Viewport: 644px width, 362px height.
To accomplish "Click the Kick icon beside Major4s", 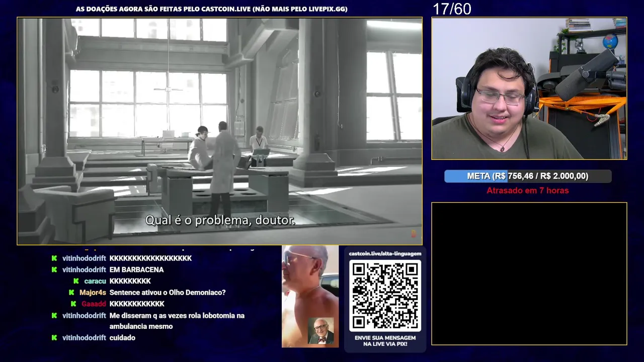I will coord(72,292).
